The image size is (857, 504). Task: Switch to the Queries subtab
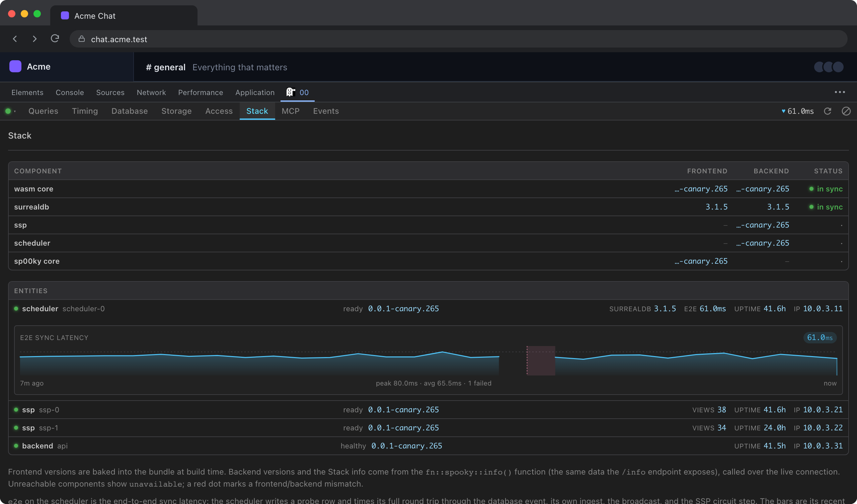tap(43, 111)
